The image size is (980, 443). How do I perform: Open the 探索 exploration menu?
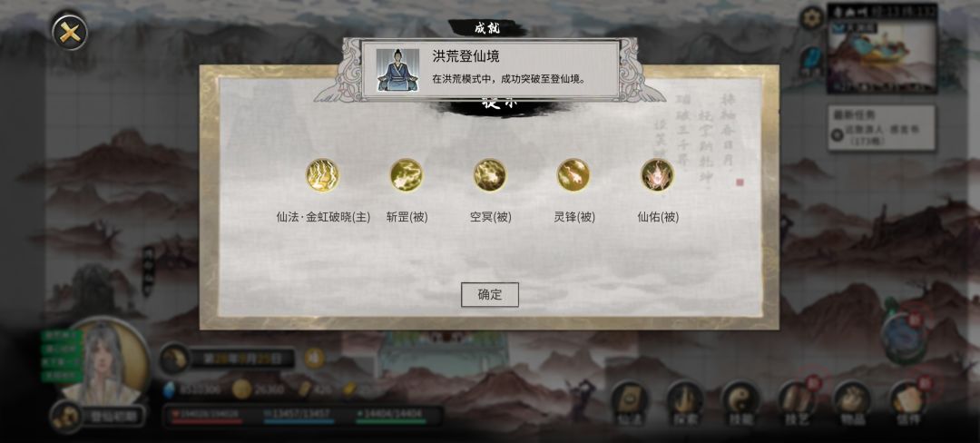[685, 404]
